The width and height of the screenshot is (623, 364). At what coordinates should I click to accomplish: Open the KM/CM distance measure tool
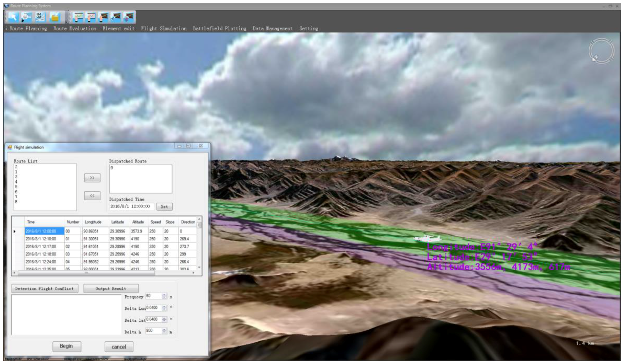tap(40, 17)
